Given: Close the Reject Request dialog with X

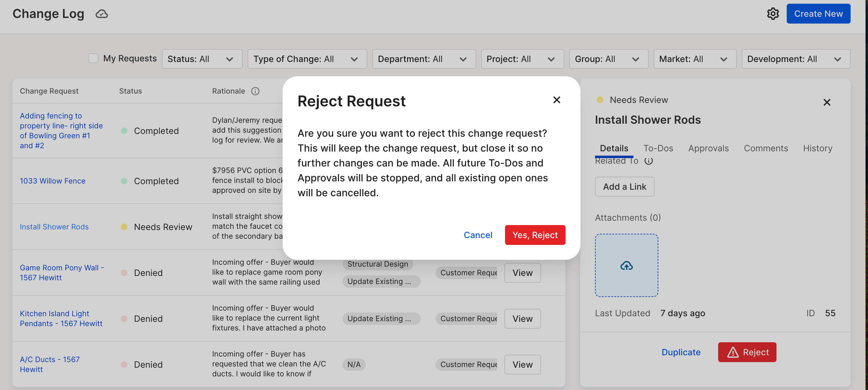Looking at the screenshot, I should point(557,100).
